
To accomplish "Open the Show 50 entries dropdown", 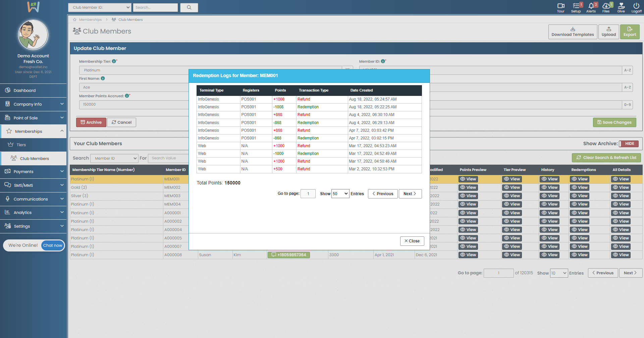I will (340, 194).
